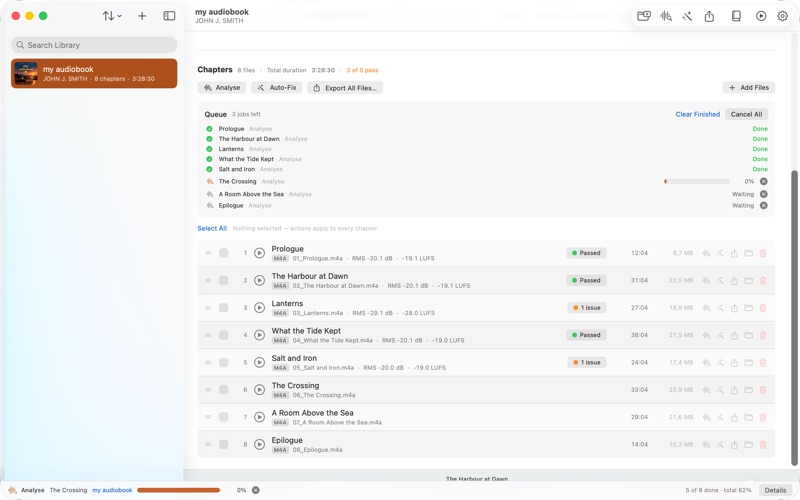The height and width of the screenshot is (500, 800).
Task: Click the 1 issue badge on Salt and Iron
Action: tap(587, 362)
